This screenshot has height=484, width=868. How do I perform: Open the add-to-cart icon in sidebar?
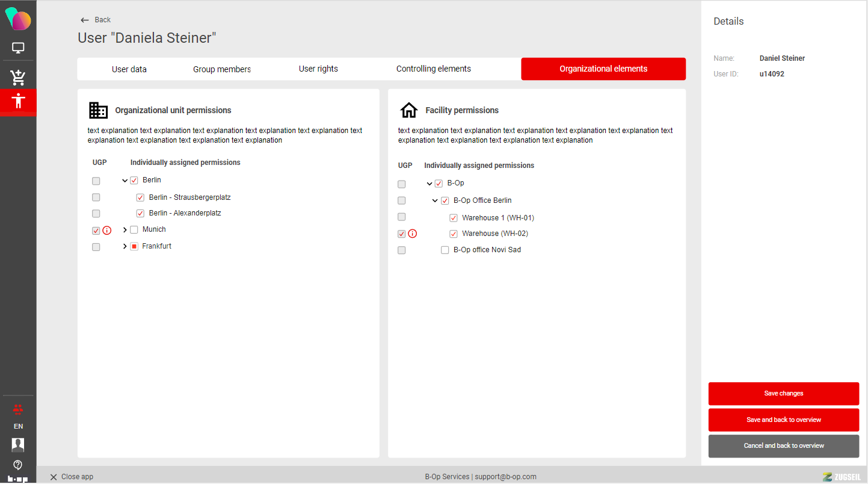pos(18,77)
